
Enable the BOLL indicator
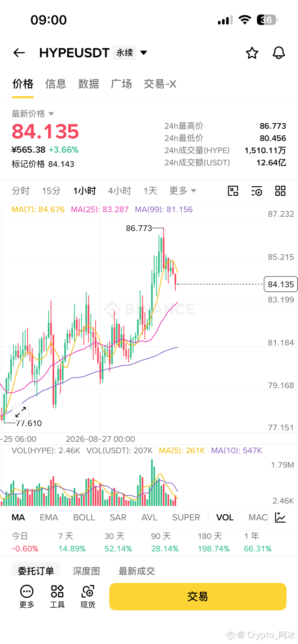84,517
